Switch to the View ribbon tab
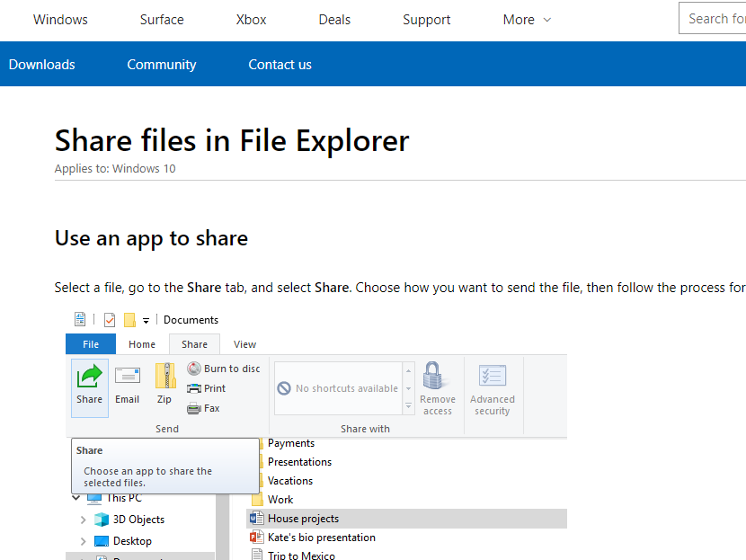746x560 pixels. 244,343
